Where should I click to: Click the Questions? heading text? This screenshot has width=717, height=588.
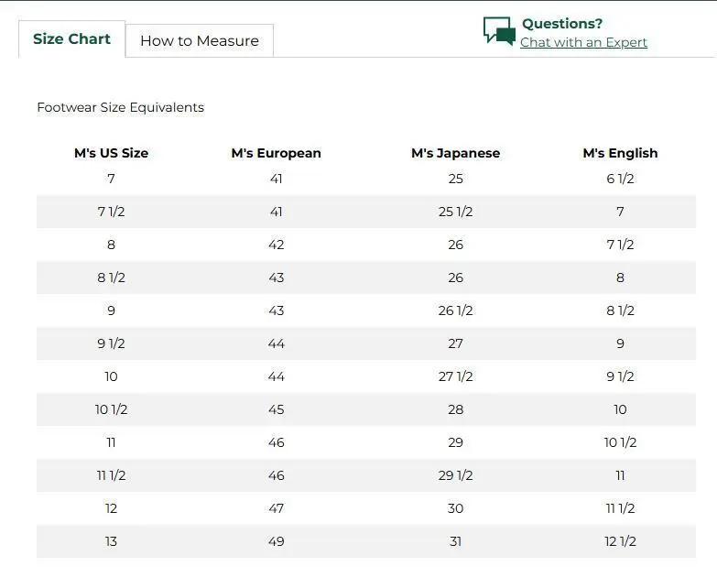click(561, 24)
